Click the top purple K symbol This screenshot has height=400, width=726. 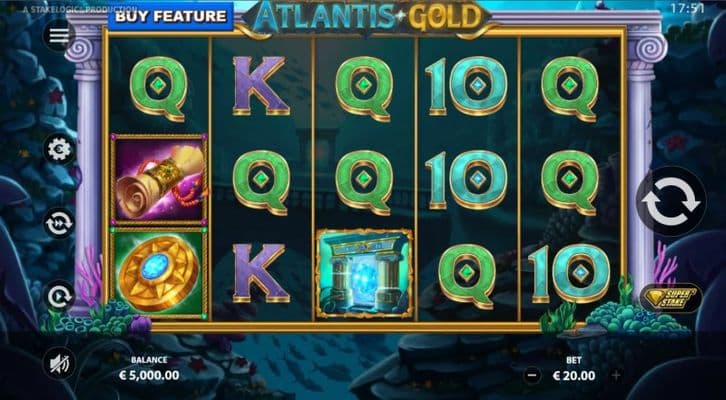point(261,86)
